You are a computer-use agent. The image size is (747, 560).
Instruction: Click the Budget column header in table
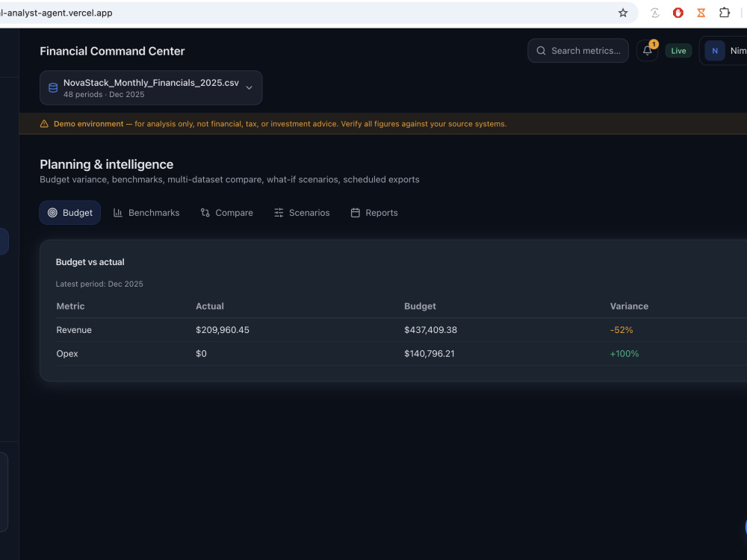420,306
